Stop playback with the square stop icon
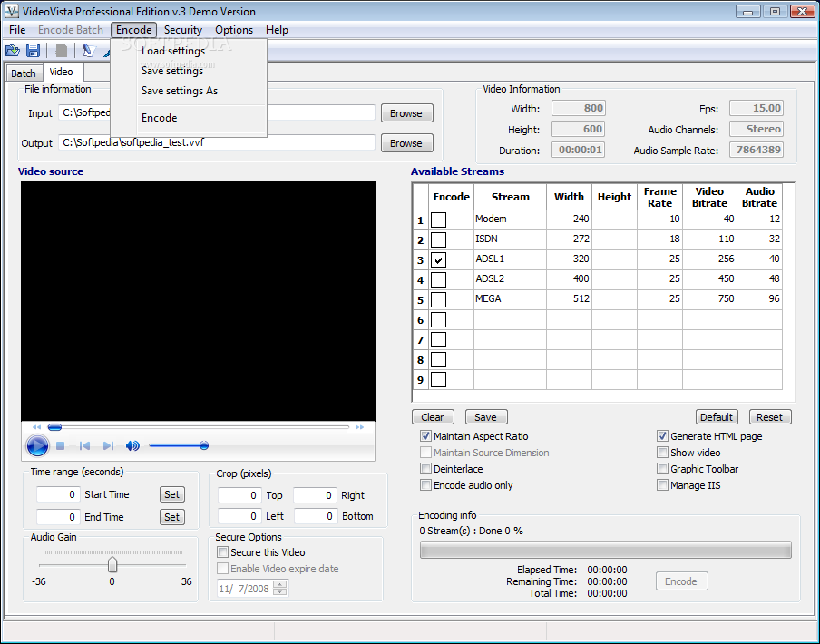 point(60,446)
